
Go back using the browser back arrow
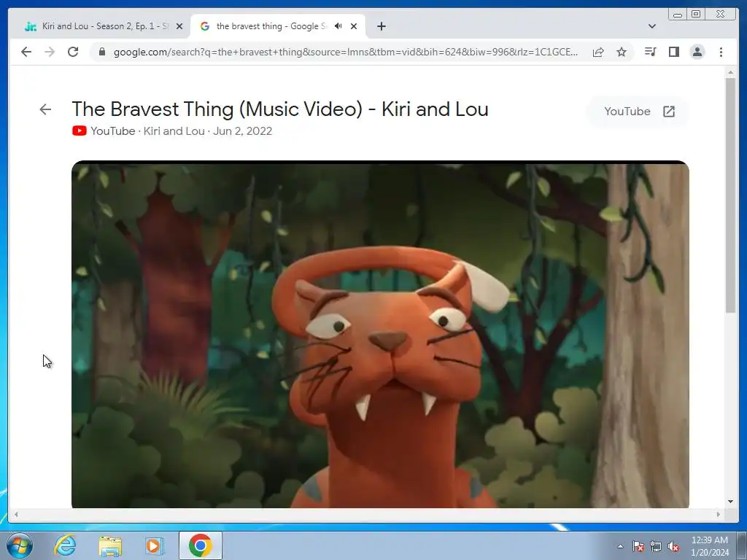26,52
